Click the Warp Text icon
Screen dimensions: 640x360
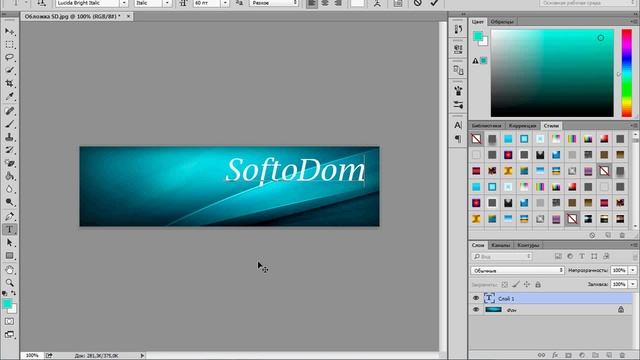coord(377,3)
